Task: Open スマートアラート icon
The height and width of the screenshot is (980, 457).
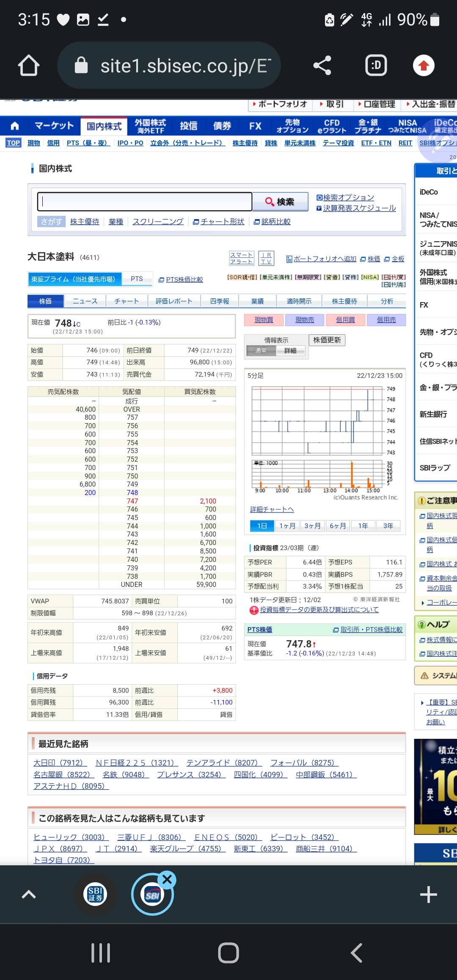Action: coord(242,258)
